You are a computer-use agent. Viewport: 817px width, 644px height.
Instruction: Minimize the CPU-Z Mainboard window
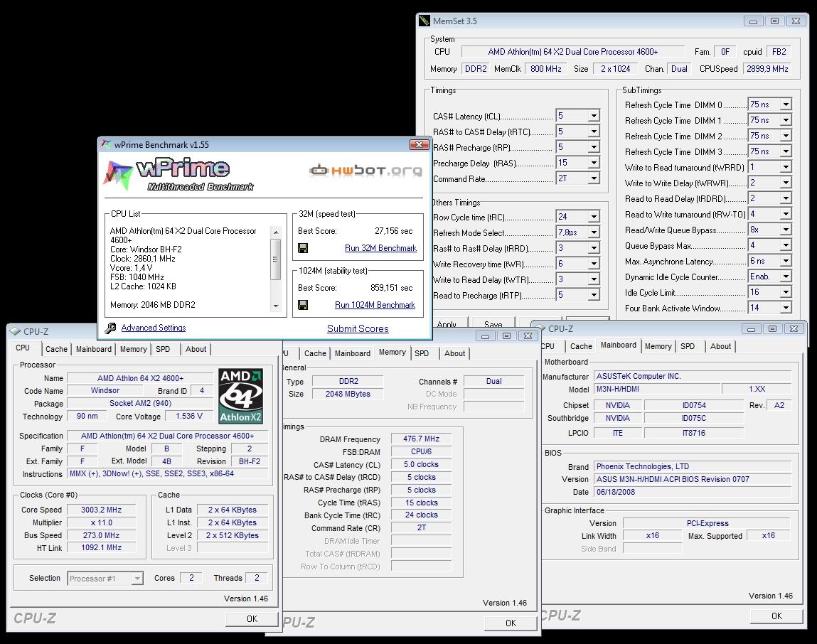[x=752, y=329]
